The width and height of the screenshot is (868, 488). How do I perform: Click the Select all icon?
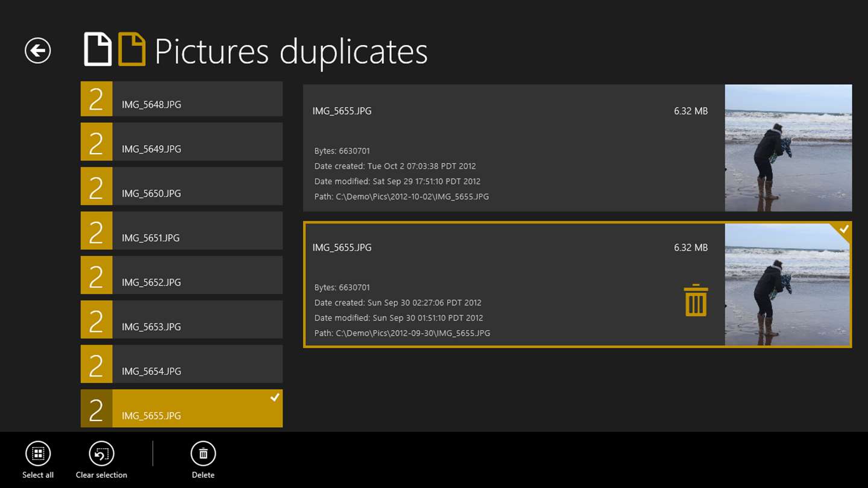click(x=38, y=454)
